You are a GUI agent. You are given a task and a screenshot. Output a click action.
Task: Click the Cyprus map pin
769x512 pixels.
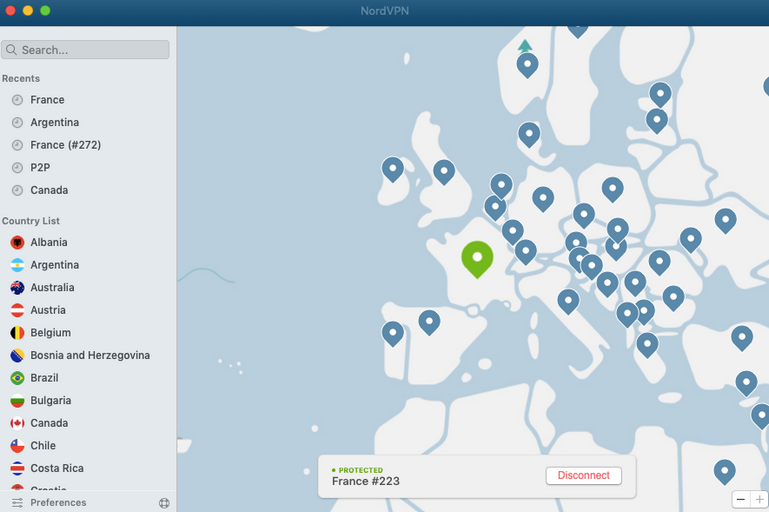click(746, 384)
